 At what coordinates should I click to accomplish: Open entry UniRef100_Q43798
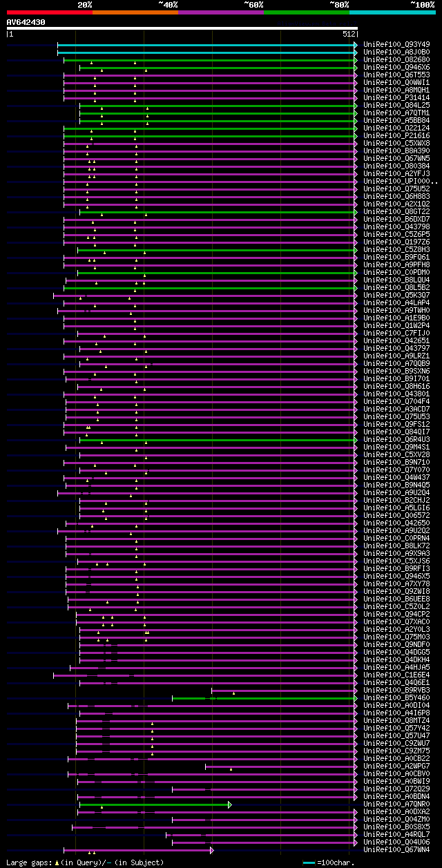click(396, 227)
